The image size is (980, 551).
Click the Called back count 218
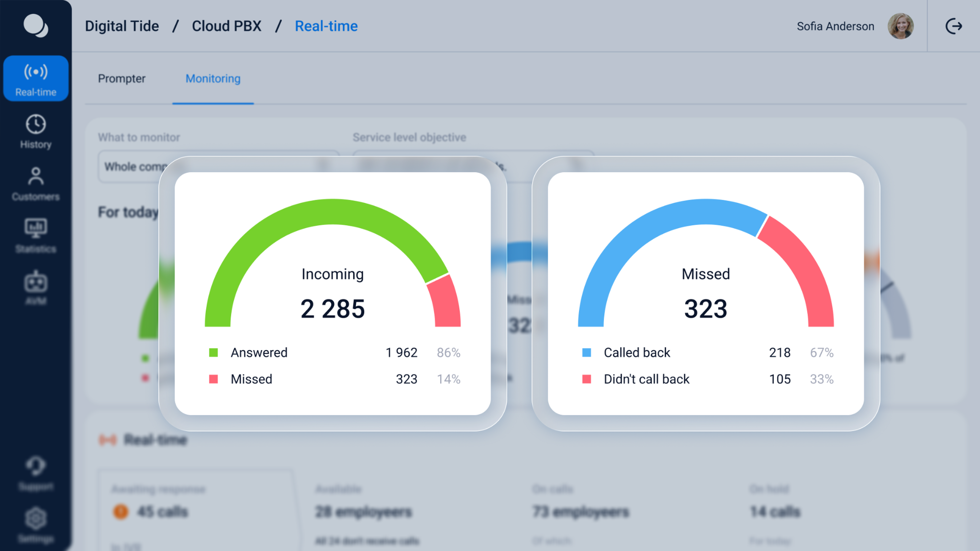(x=780, y=353)
